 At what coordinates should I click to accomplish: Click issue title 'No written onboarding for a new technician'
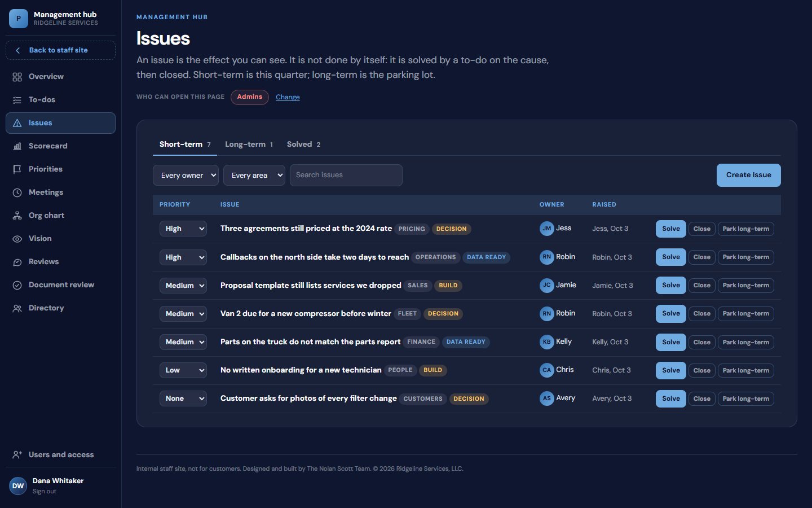[301, 370]
